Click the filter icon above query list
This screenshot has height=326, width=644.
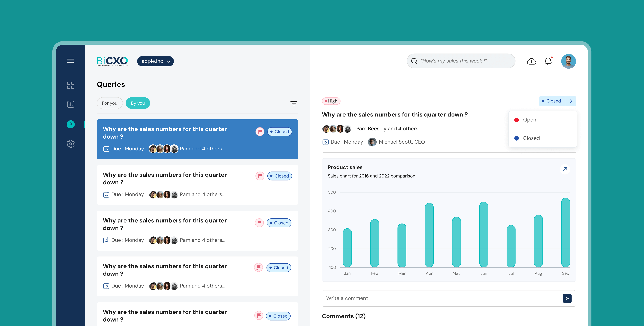[x=294, y=103]
